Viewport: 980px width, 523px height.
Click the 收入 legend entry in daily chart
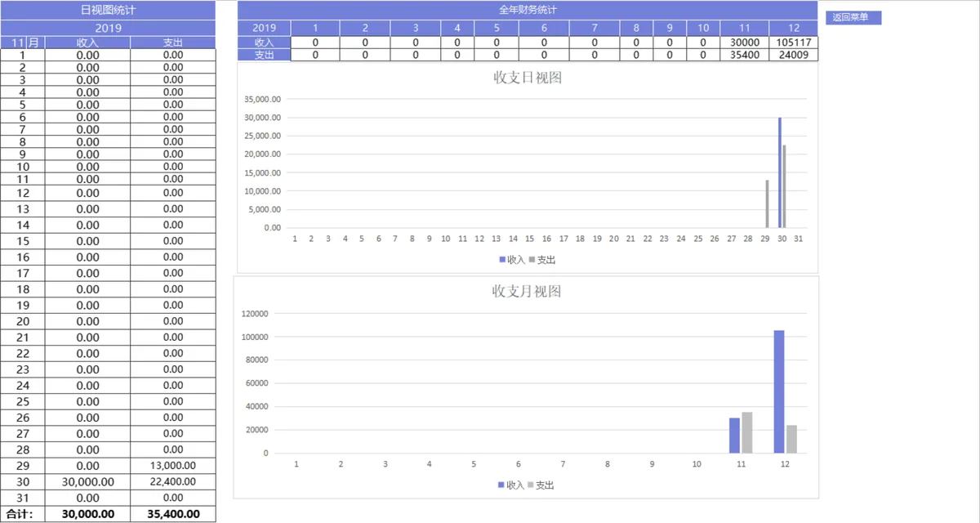click(512, 260)
